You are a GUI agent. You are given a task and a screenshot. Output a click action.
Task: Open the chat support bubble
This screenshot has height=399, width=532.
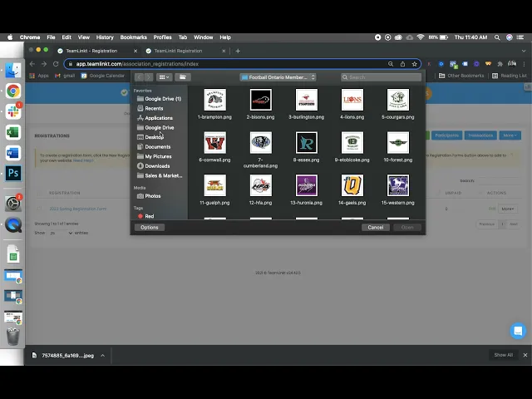click(x=518, y=331)
